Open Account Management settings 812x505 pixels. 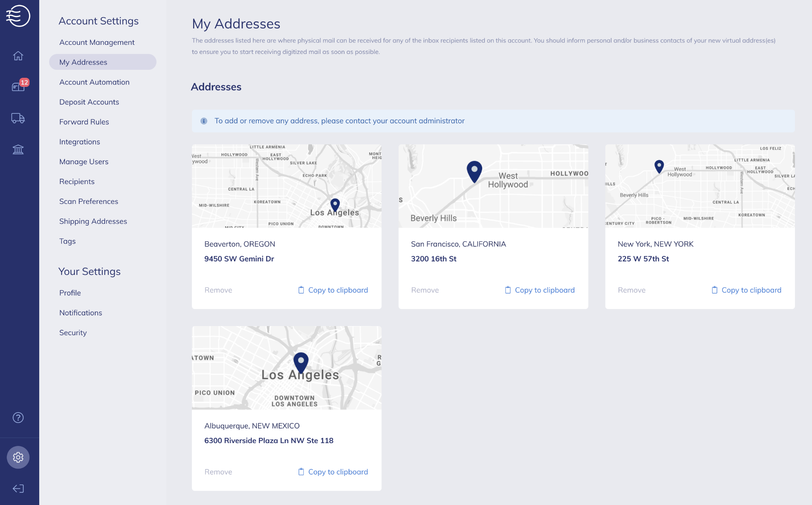coord(97,42)
